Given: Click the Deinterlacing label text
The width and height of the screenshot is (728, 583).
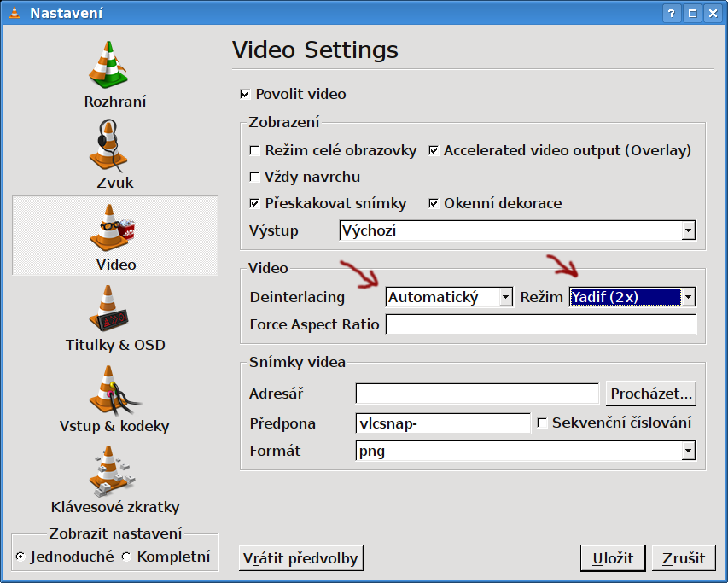Looking at the screenshot, I should (x=297, y=298).
